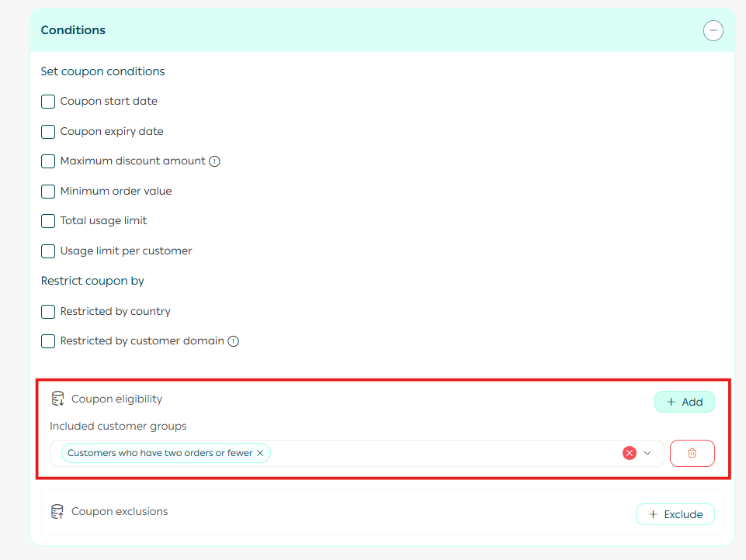Click the Add eligibility button
Viewport: 746px width, 560px height.
click(684, 402)
